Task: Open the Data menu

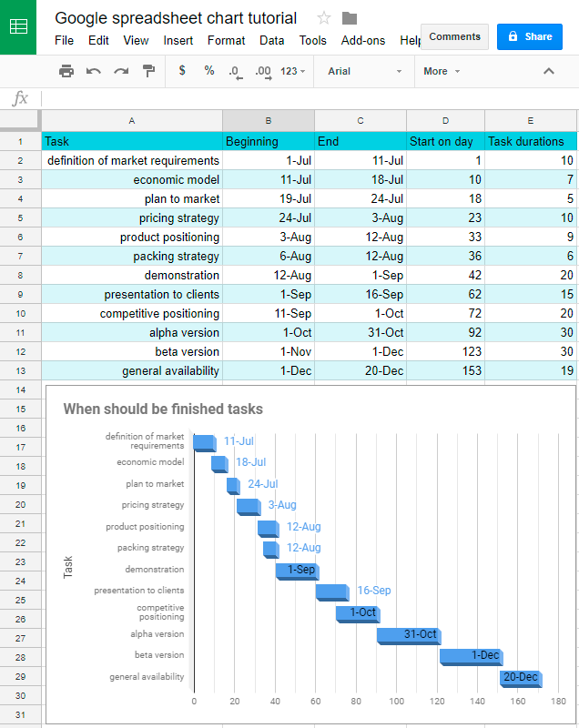Action: click(271, 41)
